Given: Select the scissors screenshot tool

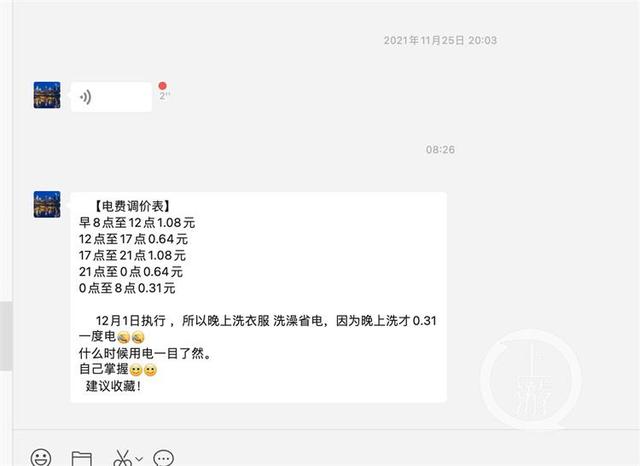Looking at the screenshot, I should click(x=122, y=458).
